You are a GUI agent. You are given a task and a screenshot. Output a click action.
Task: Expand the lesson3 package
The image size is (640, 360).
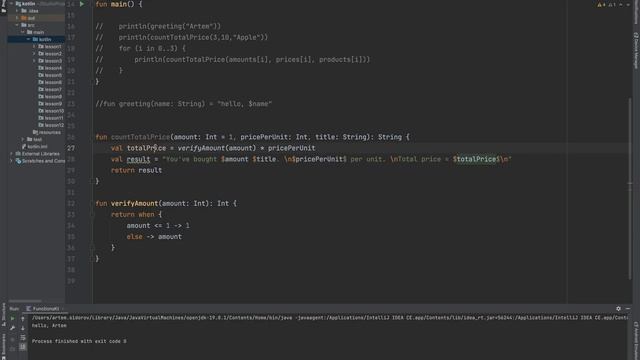pos(34,61)
